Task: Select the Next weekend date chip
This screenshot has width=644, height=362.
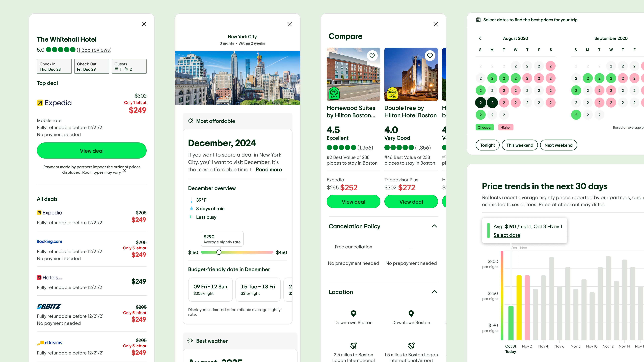Action: [558, 145]
